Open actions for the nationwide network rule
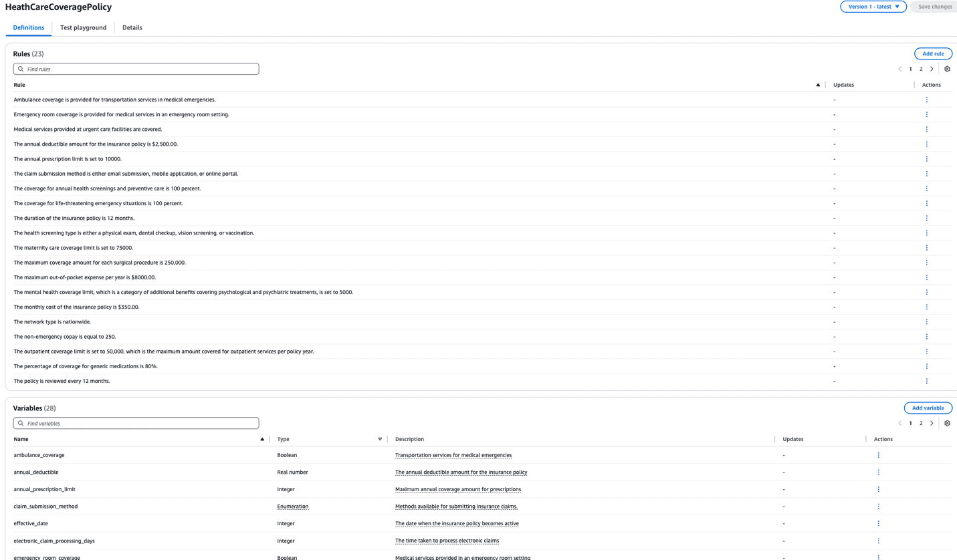Image resolution: width=957 pixels, height=560 pixels. [927, 321]
